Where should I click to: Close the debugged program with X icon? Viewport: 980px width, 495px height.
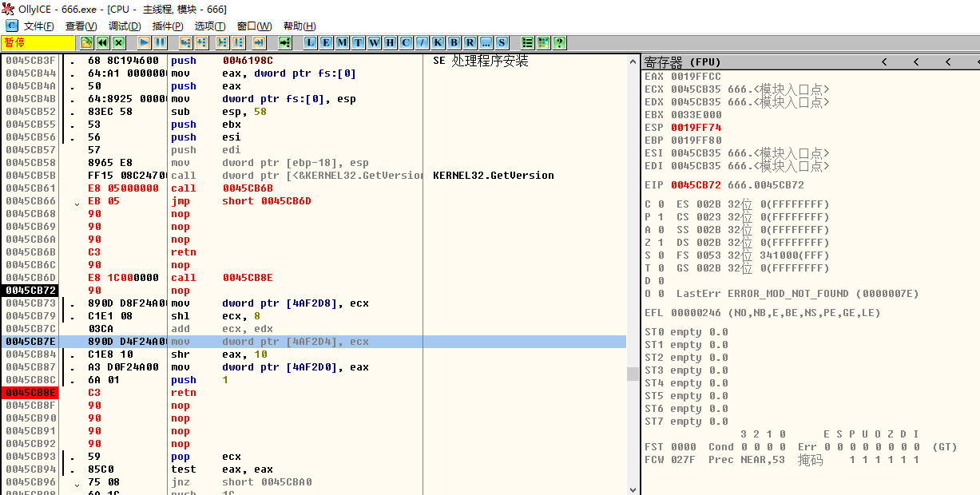click(119, 42)
